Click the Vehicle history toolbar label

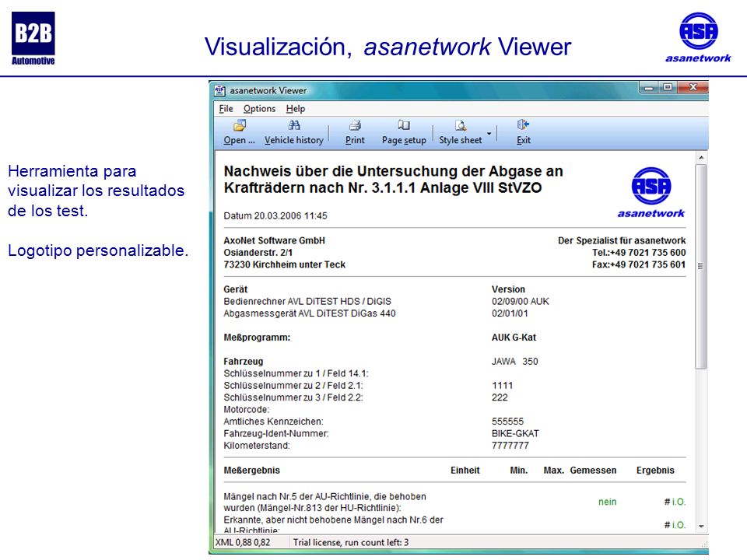[x=294, y=140]
